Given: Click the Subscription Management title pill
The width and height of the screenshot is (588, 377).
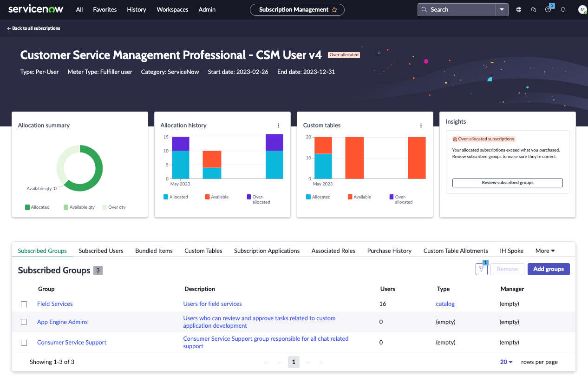Looking at the screenshot, I should pos(297,10).
